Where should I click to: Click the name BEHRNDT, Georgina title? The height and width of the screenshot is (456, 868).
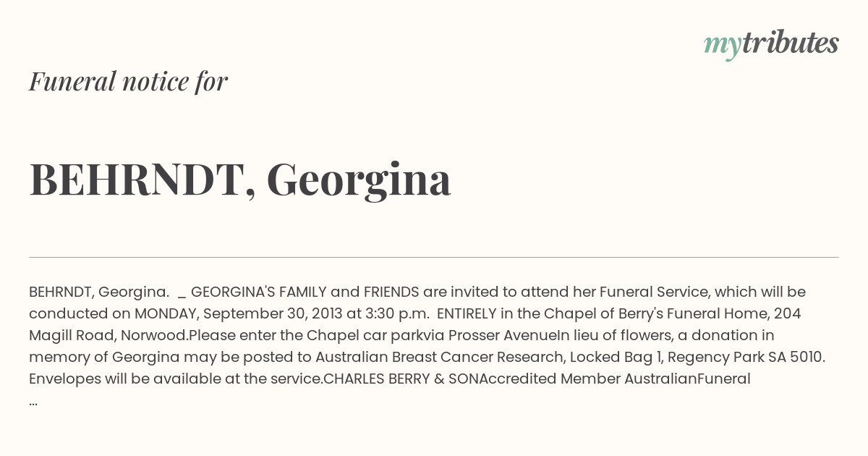pyautogui.click(x=240, y=180)
